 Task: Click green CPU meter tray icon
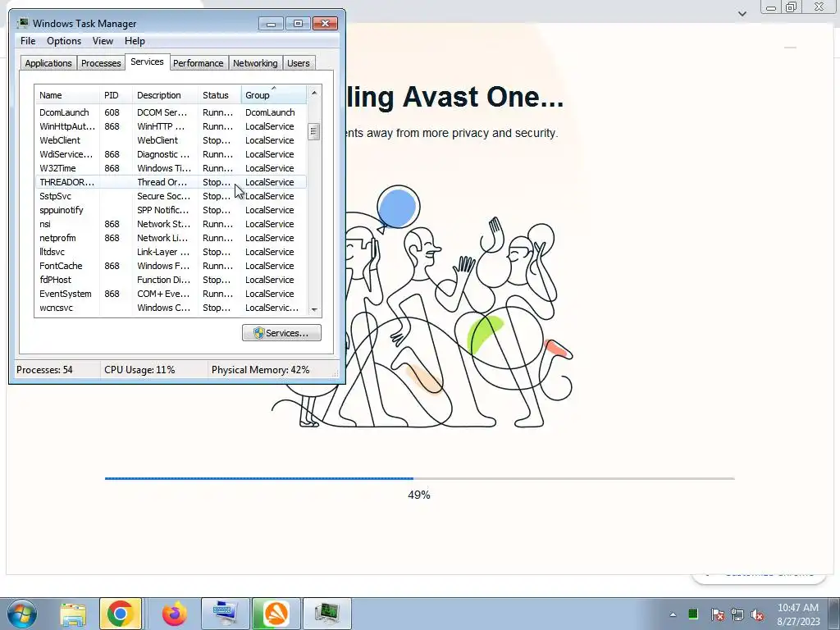[692, 614]
